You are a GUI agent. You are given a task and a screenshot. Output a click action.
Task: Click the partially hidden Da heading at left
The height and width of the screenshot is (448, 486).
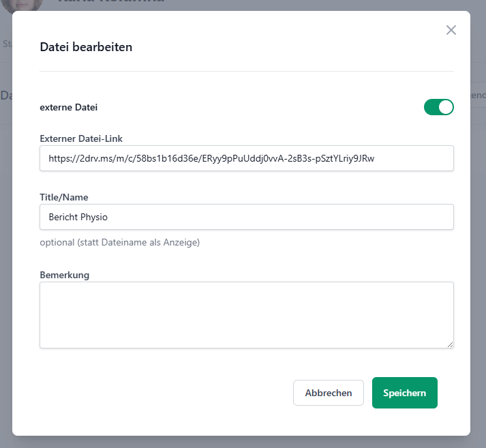pyautogui.click(x=6, y=95)
